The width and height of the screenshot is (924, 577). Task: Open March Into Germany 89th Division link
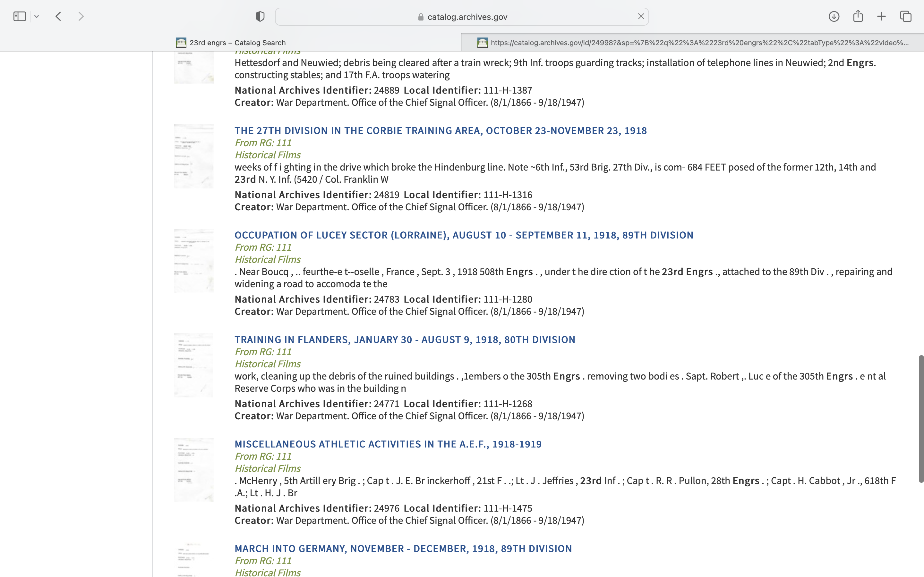403,549
